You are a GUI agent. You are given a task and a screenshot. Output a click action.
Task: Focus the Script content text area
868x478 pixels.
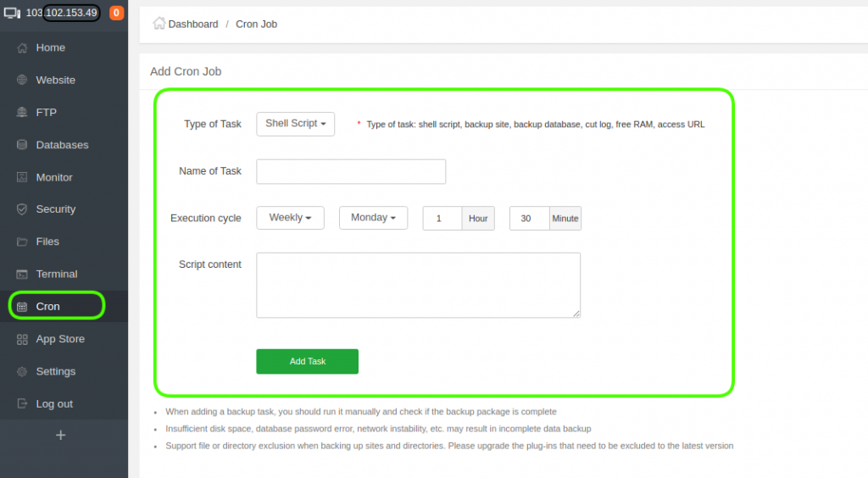point(418,285)
